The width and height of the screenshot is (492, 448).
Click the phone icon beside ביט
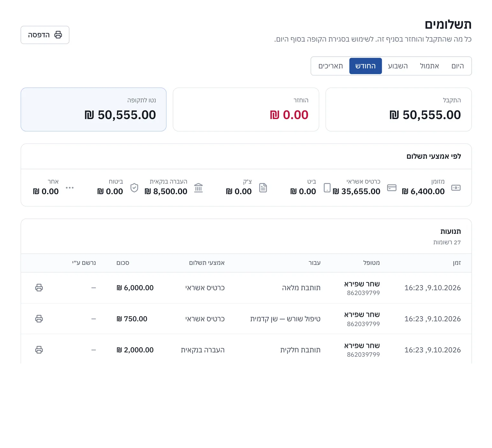[327, 188]
